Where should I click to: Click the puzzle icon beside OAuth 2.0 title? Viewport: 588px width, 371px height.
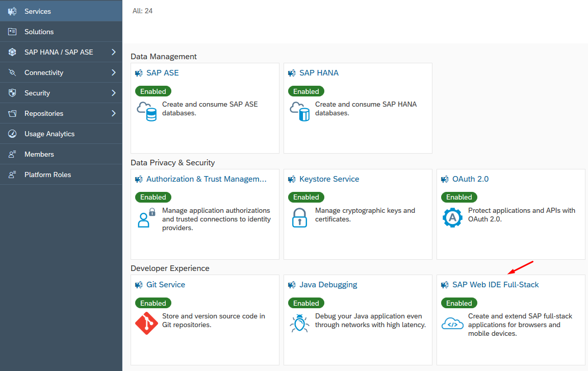[x=445, y=179]
